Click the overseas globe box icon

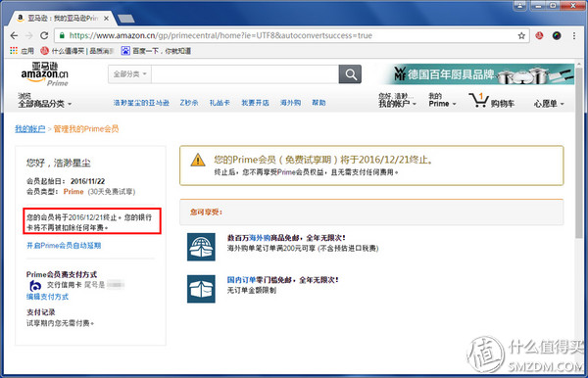tap(201, 247)
